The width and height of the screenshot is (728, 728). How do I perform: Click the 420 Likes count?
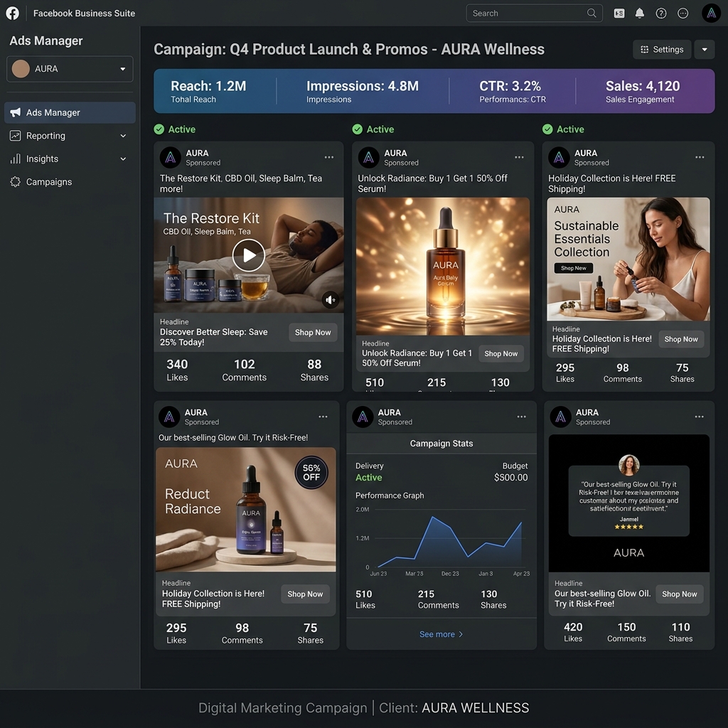pyautogui.click(x=573, y=632)
